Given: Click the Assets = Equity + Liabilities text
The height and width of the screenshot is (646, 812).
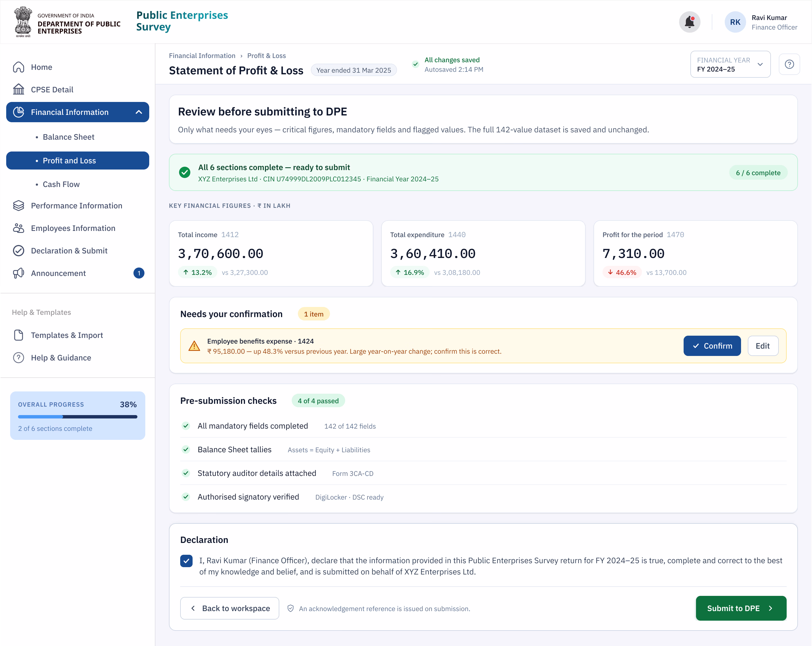Looking at the screenshot, I should (329, 450).
